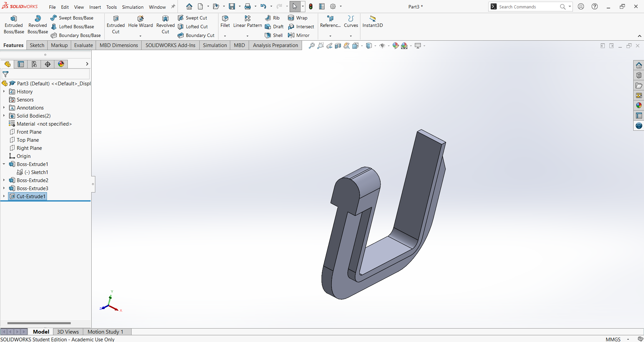Expand the Boss-Extrude3 feature
This screenshot has height=342, width=644.
[4, 188]
